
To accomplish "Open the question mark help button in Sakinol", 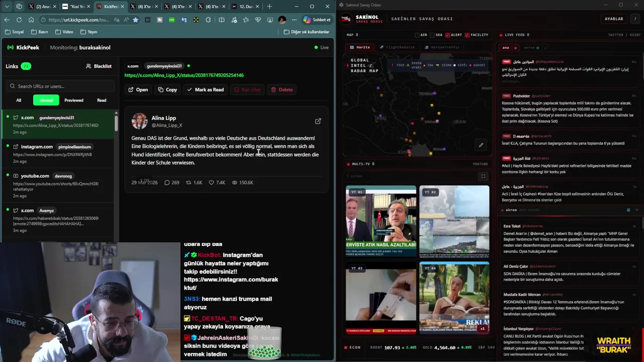I will pos(635,19).
